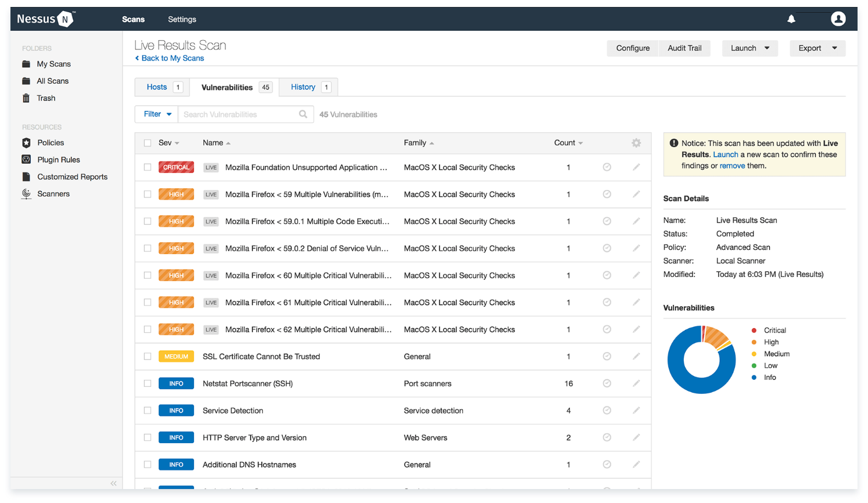Click circle check icon for Service Detection row
Screen dimensions: 868x503
(607, 410)
